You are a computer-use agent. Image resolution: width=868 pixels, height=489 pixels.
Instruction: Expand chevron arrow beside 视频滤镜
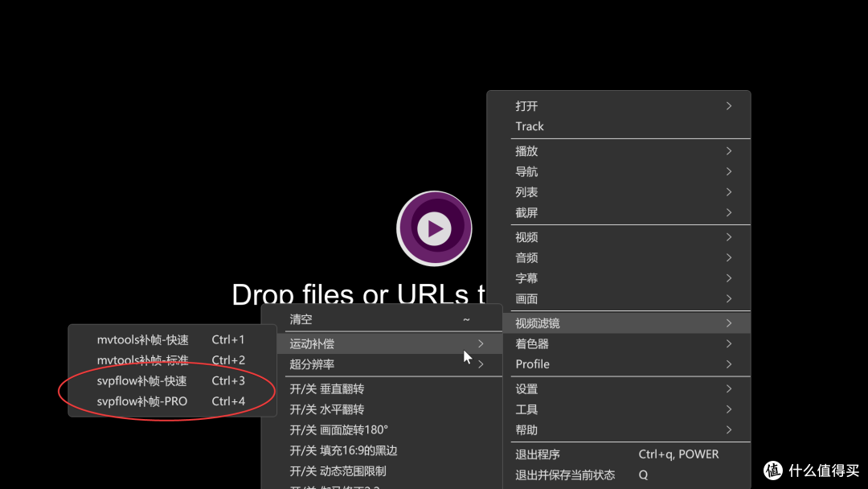[x=729, y=323]
